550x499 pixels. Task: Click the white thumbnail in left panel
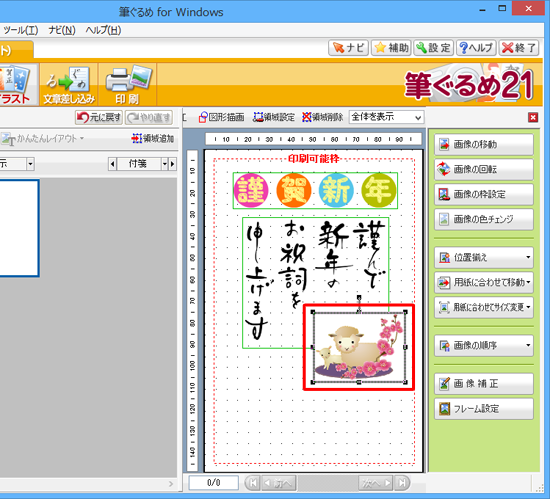pos(19,228)
